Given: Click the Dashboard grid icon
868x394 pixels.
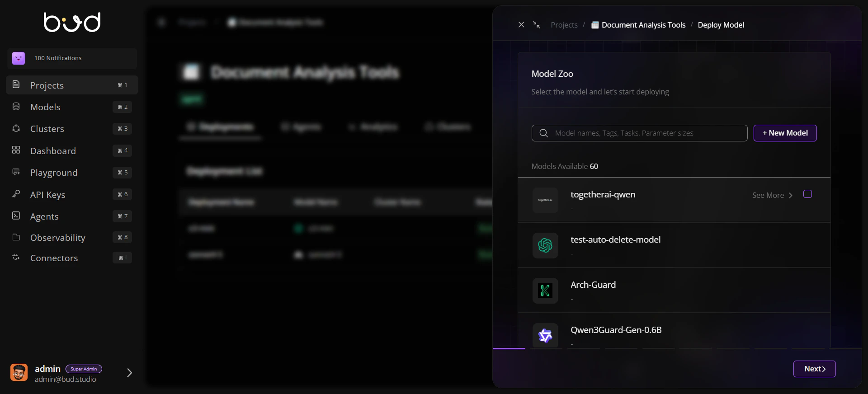Looking at the screenshot, I should click(x=16, y=150).
